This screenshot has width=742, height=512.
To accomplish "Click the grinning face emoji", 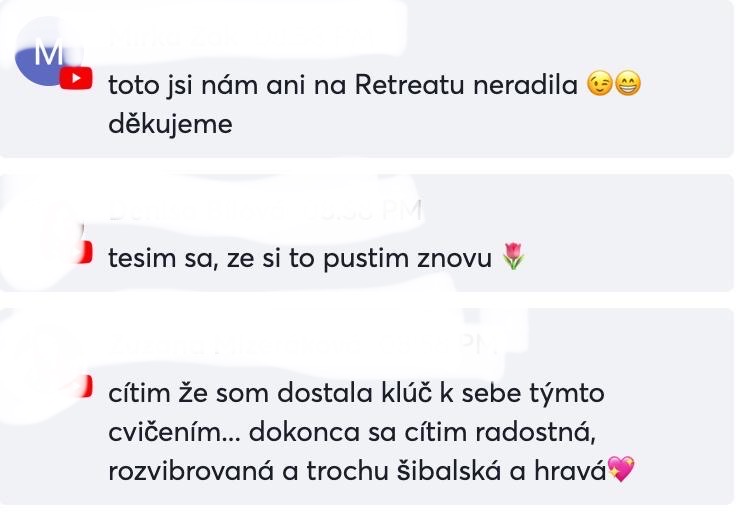I will pyautogui.click(x=627, y=84).
